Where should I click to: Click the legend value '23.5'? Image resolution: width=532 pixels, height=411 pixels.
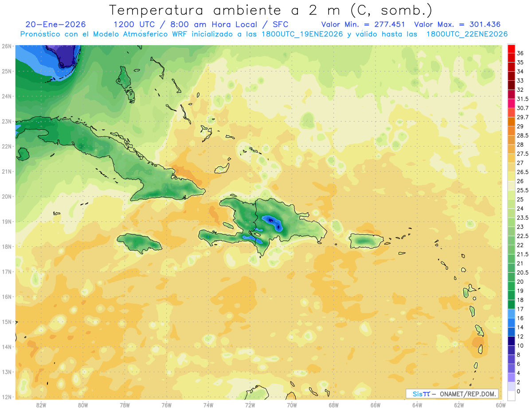pyautogui.click(x=523, y=218)
